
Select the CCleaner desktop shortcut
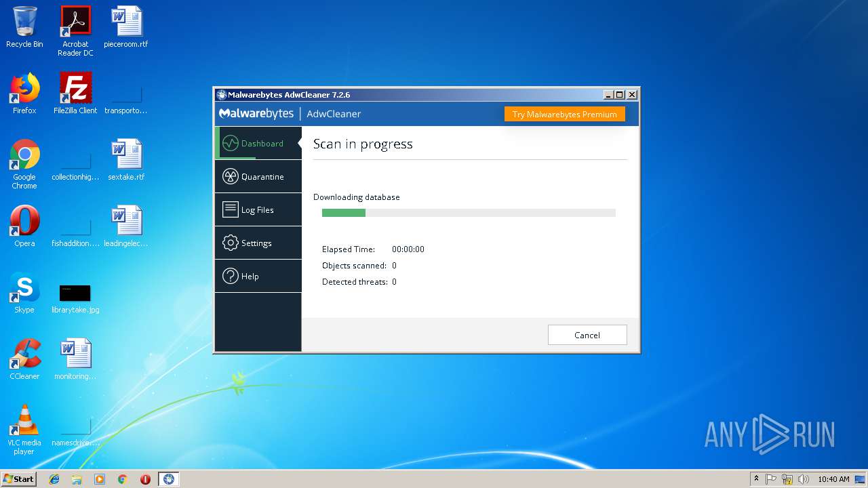click(x=24, y=359)
